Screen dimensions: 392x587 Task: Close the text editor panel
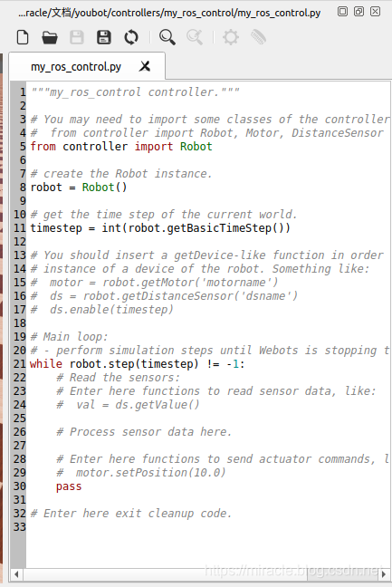click(375, 12)
